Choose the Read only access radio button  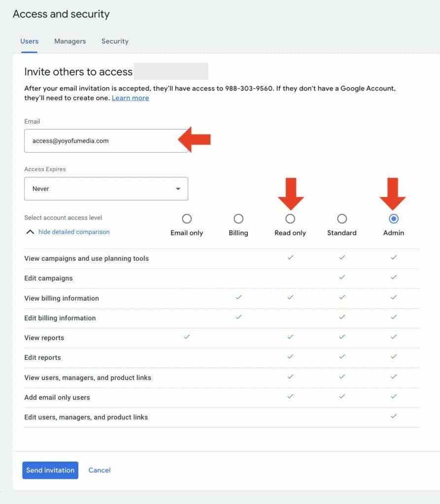pyautogui.click(x=290, y=219)
